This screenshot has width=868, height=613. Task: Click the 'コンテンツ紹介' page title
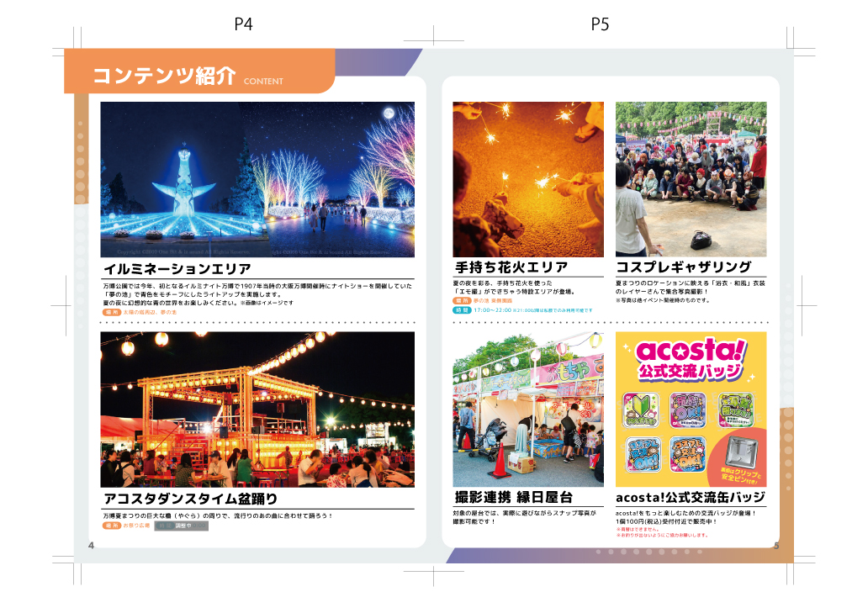[164, 75]
